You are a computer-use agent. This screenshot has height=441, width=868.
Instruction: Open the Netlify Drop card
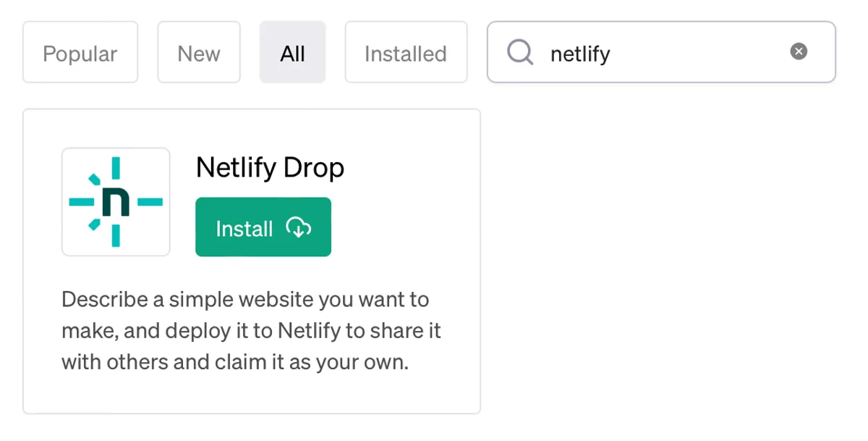[x=252, y=261]
